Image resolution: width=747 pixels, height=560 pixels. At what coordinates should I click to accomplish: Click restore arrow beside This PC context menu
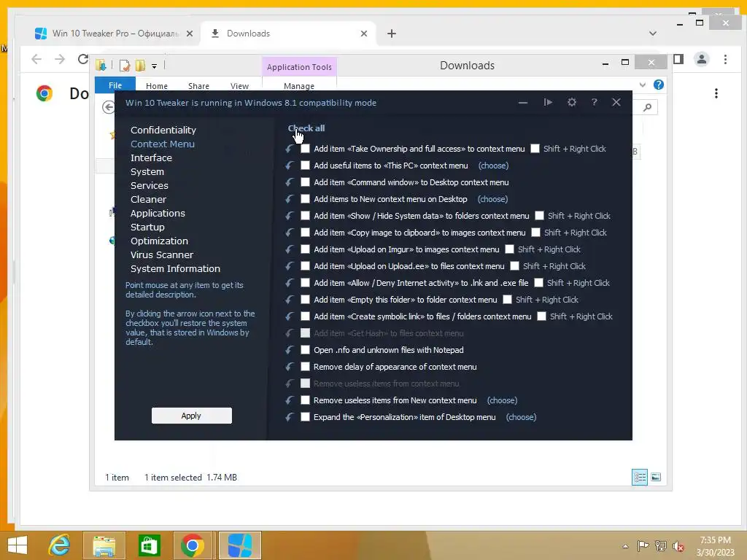click(289, 166)
